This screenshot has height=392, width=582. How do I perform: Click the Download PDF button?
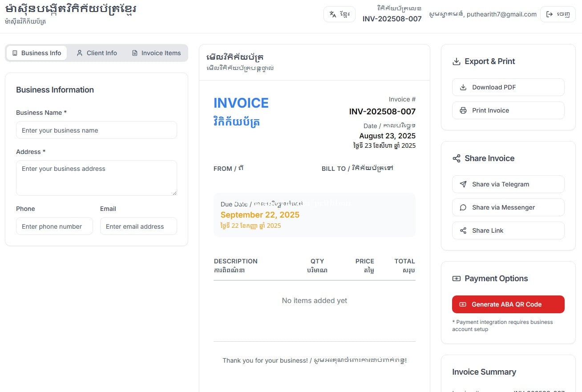(x=508, y=87)
